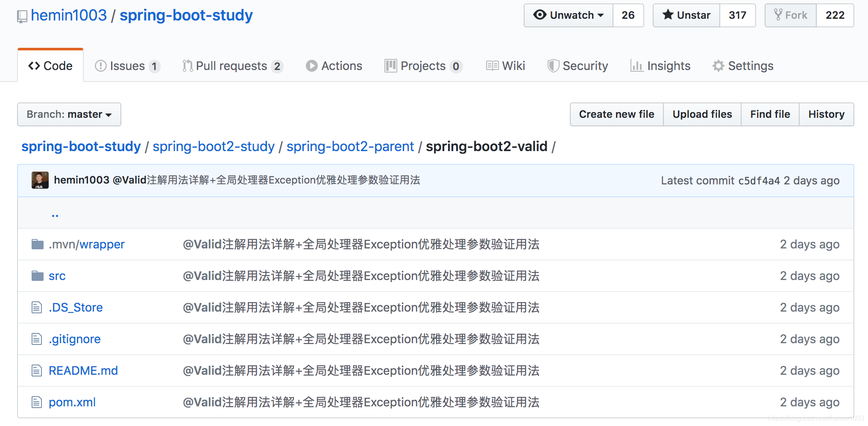Switch to the Issues tab
Viewport: 868px width, 426px height.
click(x=127, y=66)
